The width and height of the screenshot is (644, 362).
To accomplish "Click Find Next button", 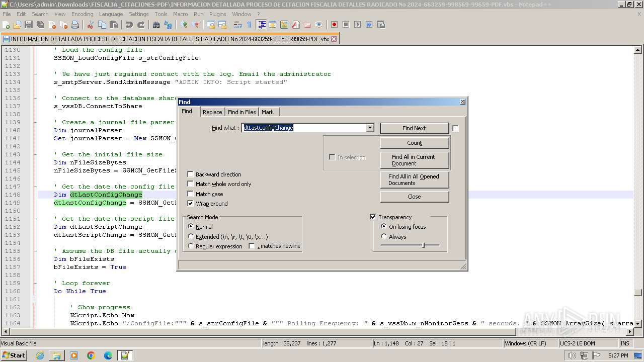I will click(414, 128).
